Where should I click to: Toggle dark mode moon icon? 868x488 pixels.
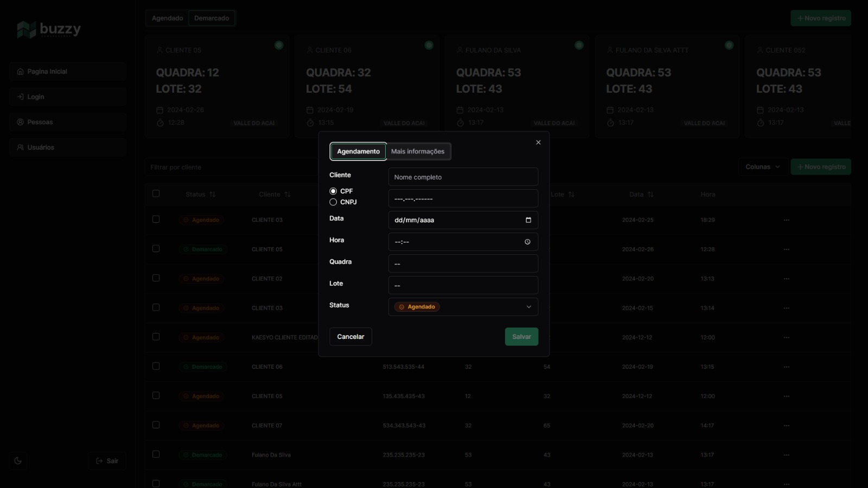[x=18, y=461]
